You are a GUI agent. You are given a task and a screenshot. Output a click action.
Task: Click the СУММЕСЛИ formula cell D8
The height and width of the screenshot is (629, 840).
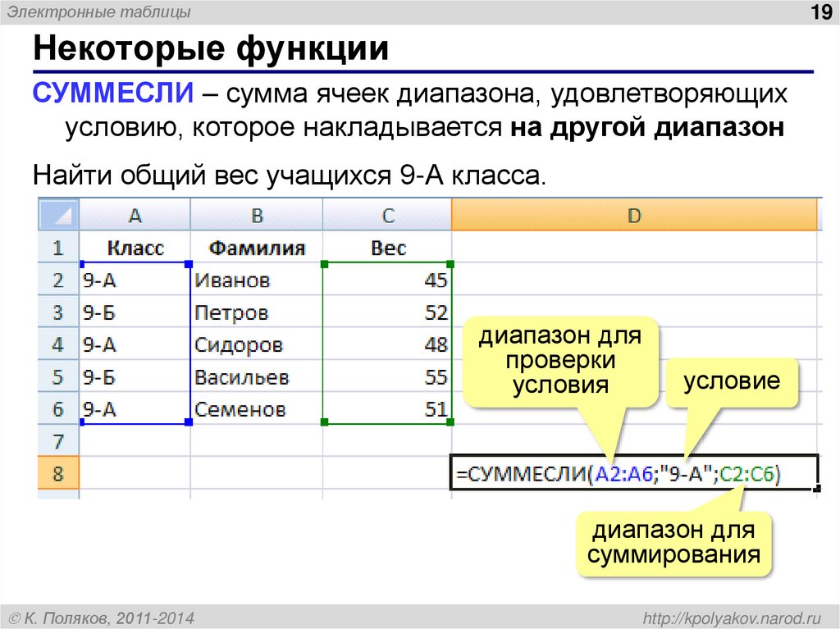pyautogui.click(x=634, y=472)
